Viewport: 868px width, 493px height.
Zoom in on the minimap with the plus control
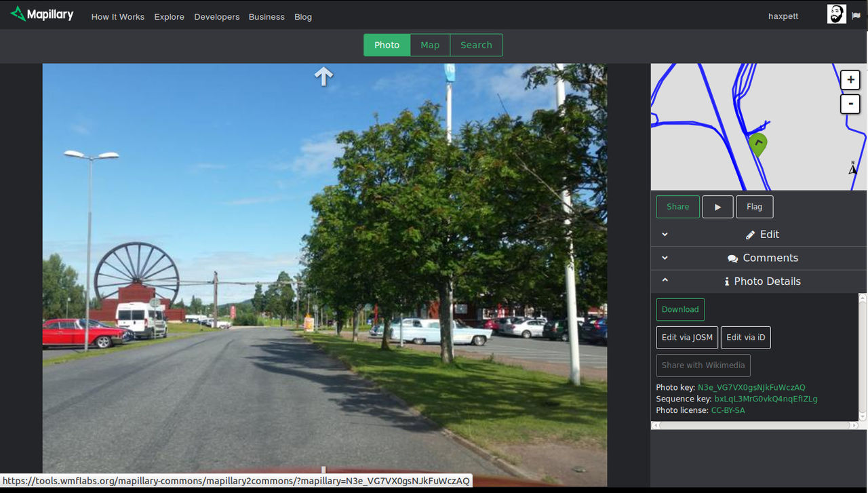pyautogui.click(x=850, y=79)
